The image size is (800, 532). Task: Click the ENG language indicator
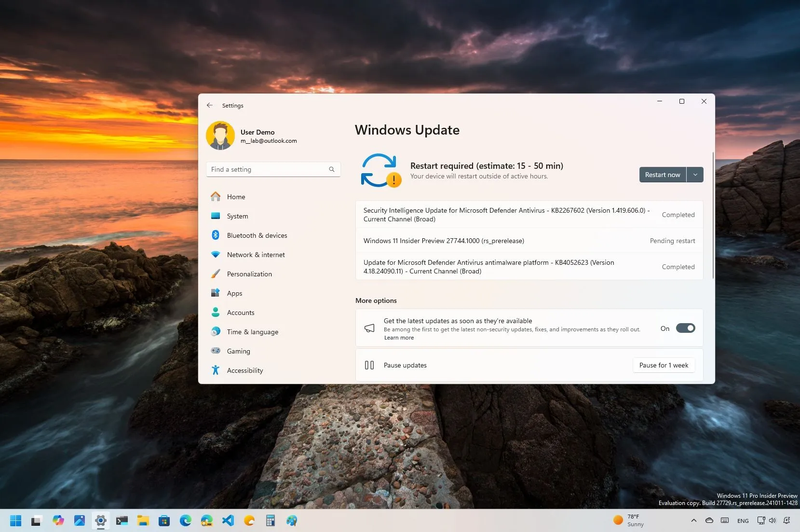pos(743,521)
